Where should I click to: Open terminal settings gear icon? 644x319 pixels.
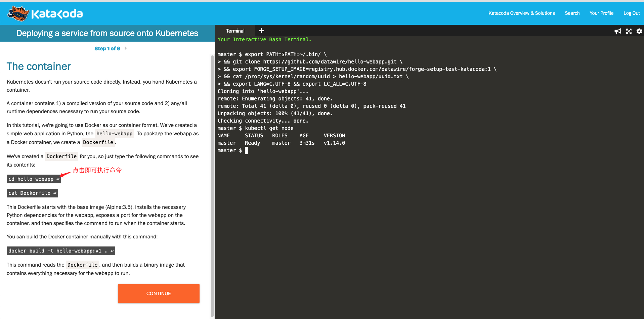click(639, 31)
